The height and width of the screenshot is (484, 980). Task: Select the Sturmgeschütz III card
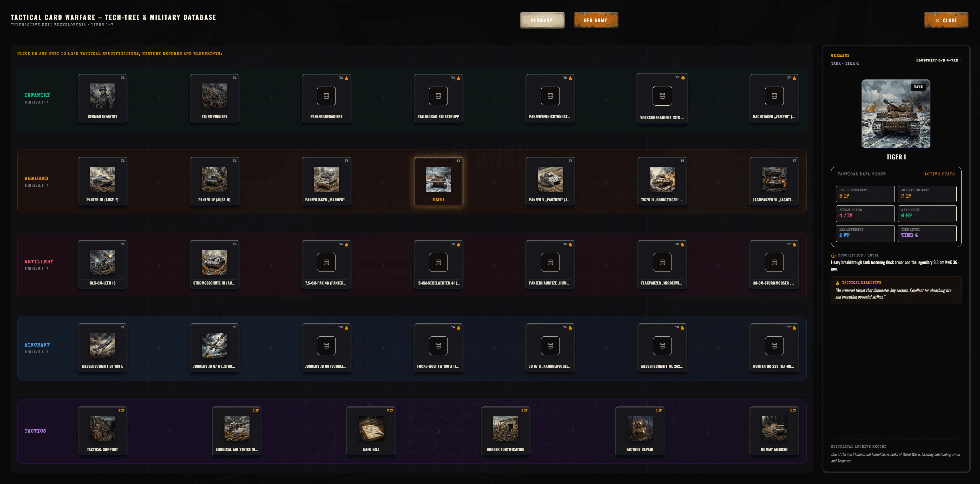point(214,265)
